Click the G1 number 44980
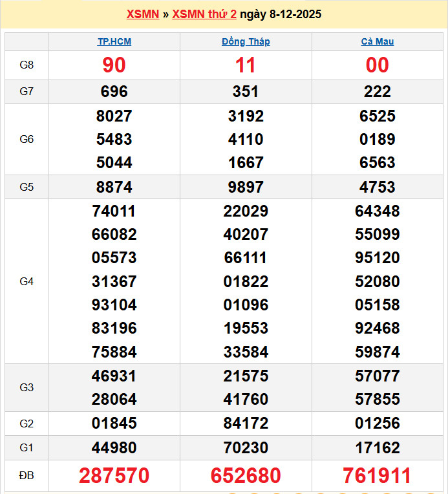 pyautogui.click(x=114, y=447)
